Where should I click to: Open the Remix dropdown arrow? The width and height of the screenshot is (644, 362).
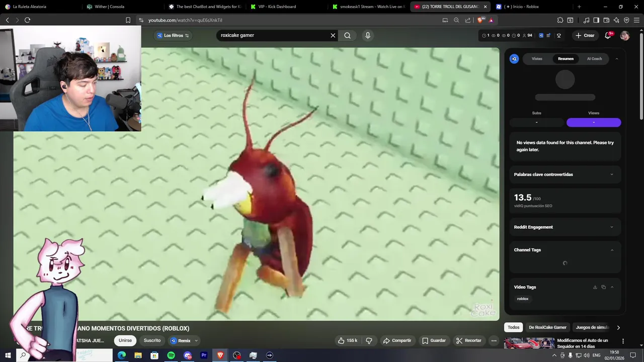(x=196, y=341)
